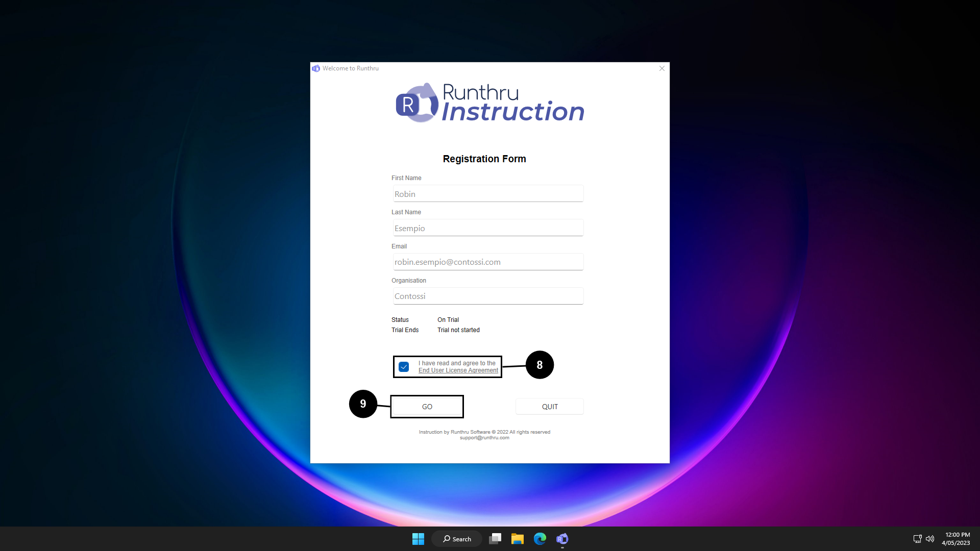Click into the Last Name field
980x551 pixels.
[x=488, y=228]
